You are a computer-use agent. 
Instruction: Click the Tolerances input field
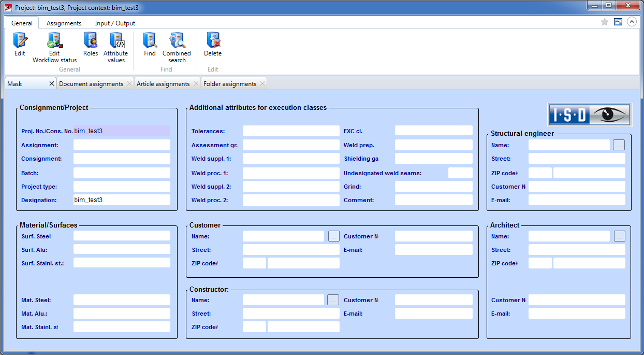tap(291, 131)
